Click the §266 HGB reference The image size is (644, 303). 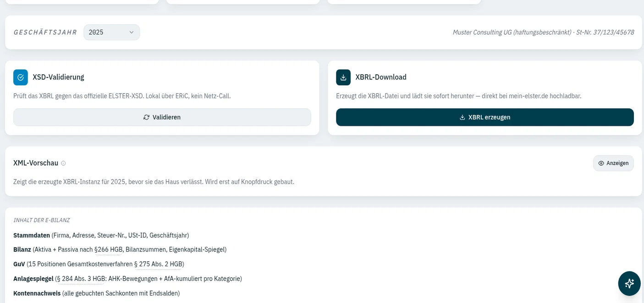(x=108, y=250)
